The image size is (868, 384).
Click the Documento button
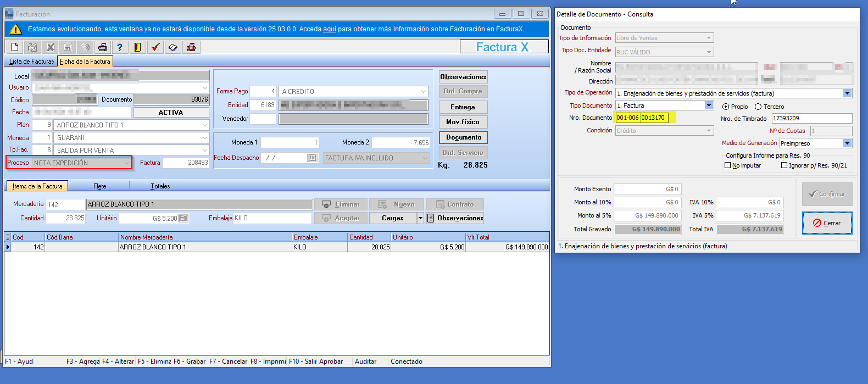pos(463,137)
